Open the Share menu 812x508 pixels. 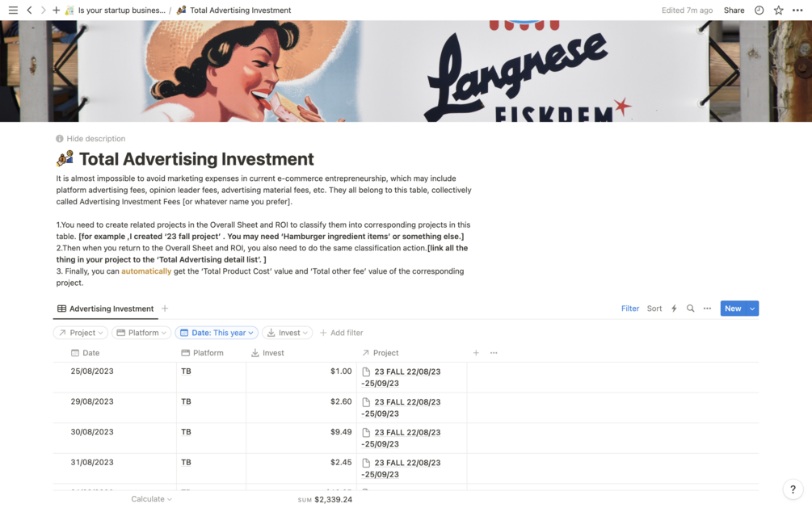coord(734,10)
